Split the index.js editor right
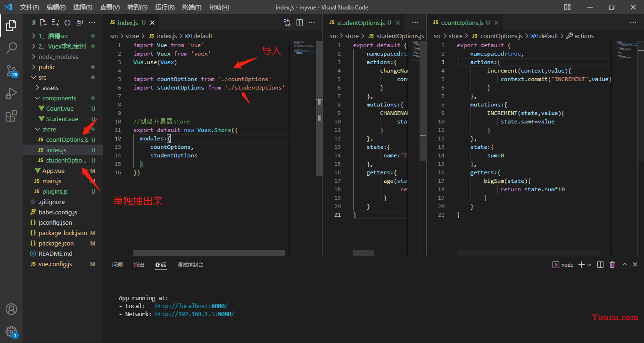Screen dimensions: 644x343 (299, 23)
